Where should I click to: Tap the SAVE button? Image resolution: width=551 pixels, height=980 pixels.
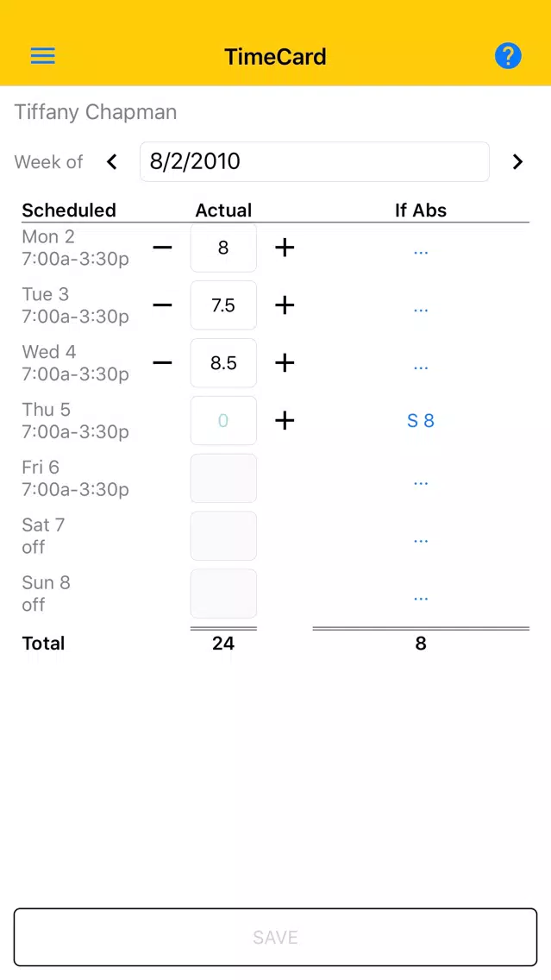[x=276, y=937]
